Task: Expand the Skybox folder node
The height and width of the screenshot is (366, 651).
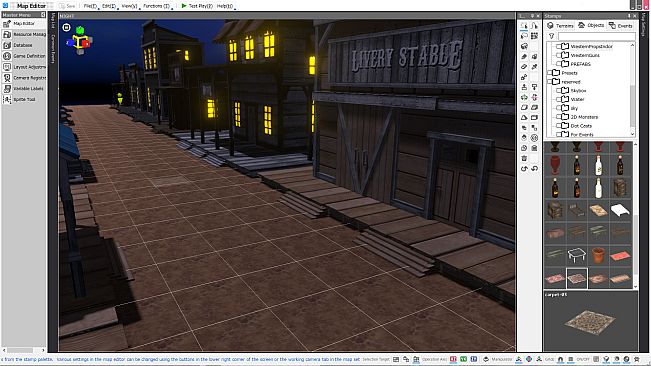Action: point(558,90)
